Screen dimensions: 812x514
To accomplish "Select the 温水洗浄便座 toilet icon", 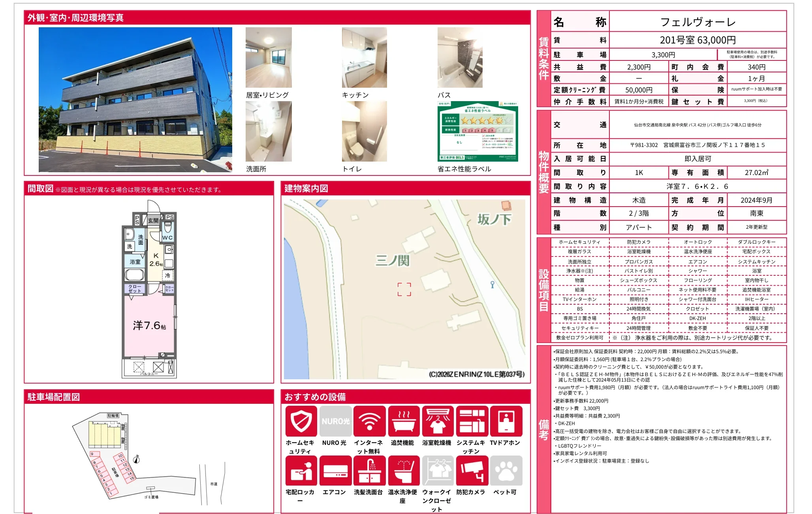I will click(404, 471).
